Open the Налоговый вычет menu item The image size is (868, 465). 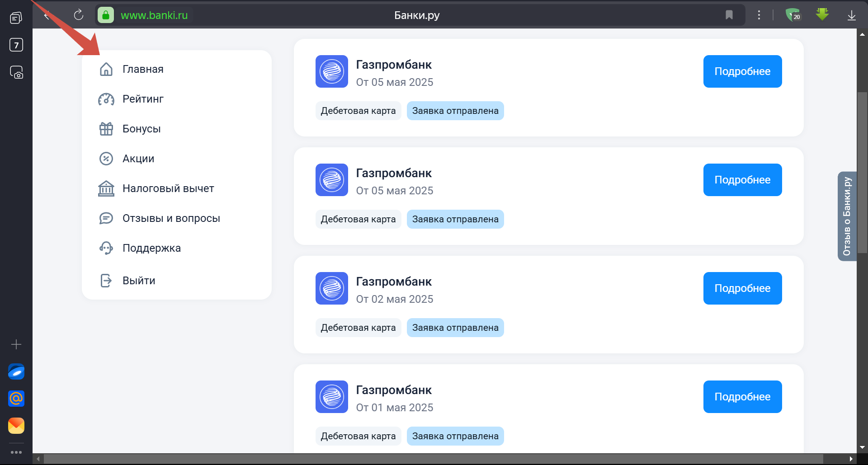pyautogui.click(x=168, y=188)
